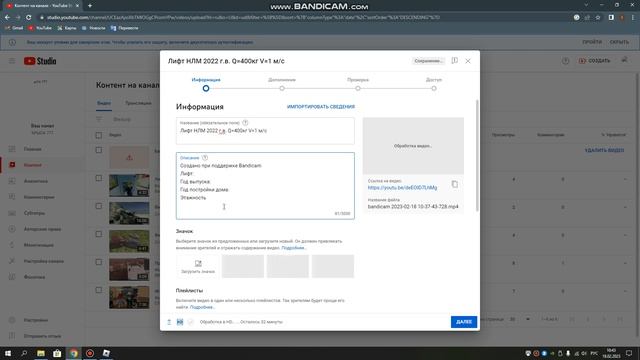Switch to the Трансляции tab

138,103
